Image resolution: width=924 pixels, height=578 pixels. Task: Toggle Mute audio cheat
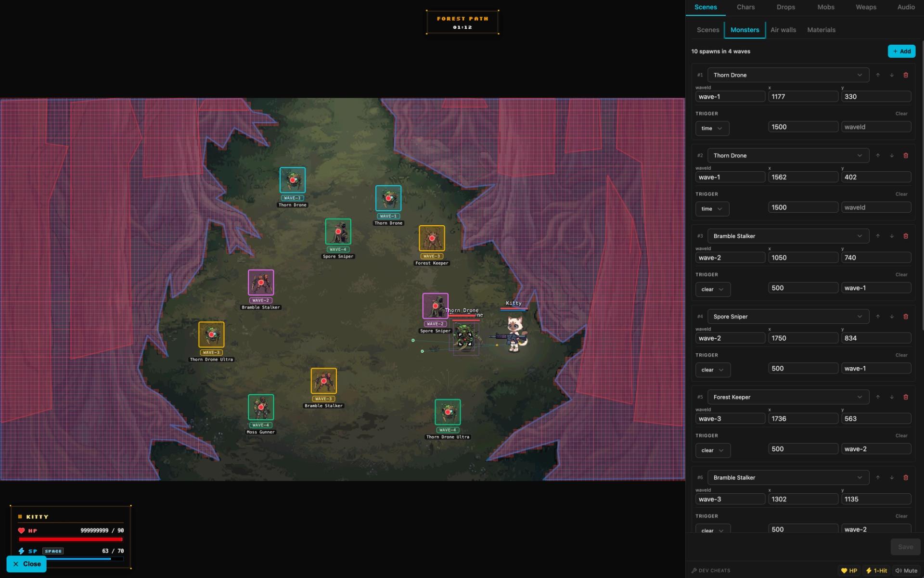point(906,570)
